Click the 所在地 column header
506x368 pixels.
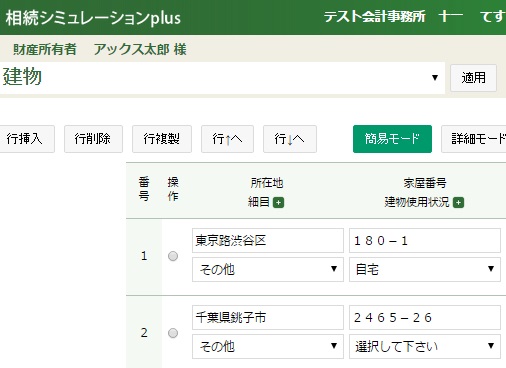pos(267,183)
